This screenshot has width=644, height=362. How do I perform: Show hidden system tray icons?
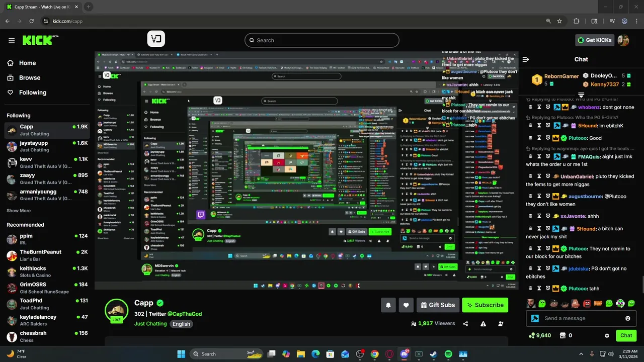point(581,354)
